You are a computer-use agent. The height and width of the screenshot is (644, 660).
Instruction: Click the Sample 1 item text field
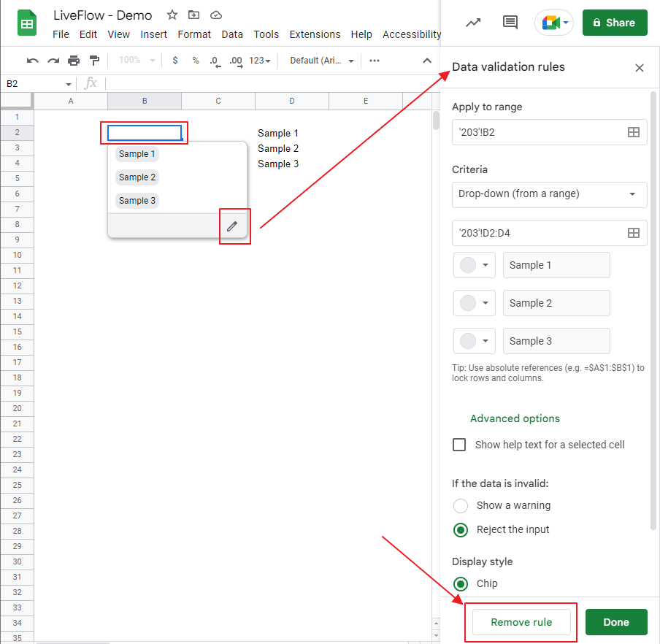pyautogui.click(x=556, y=265)
